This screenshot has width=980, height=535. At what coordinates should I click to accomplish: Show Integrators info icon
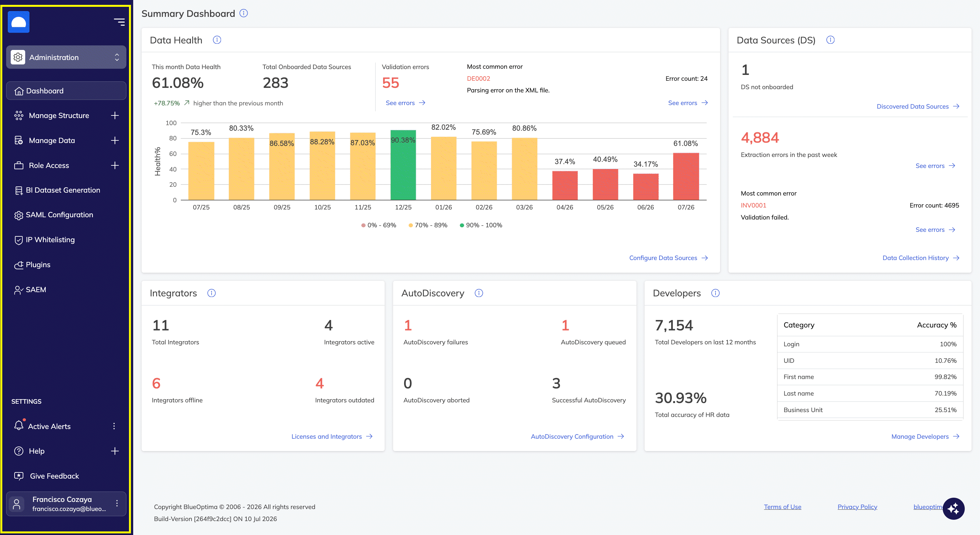click(212, 293)
